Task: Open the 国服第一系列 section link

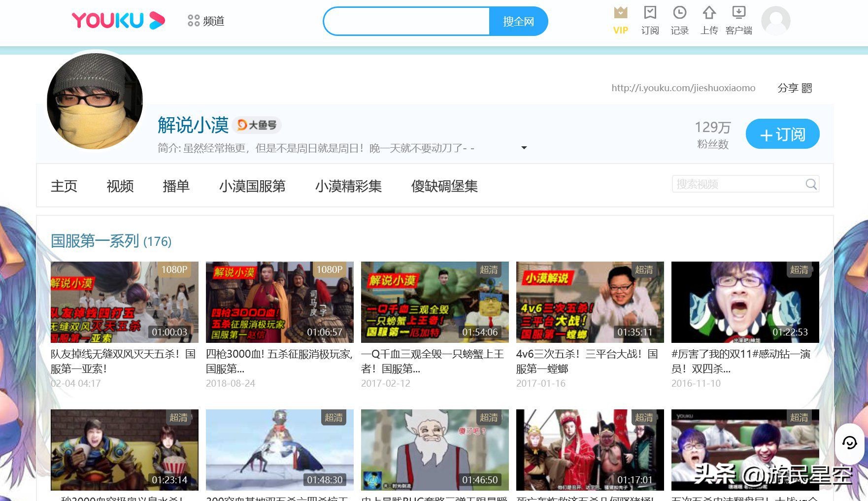Action: (95, 241)
